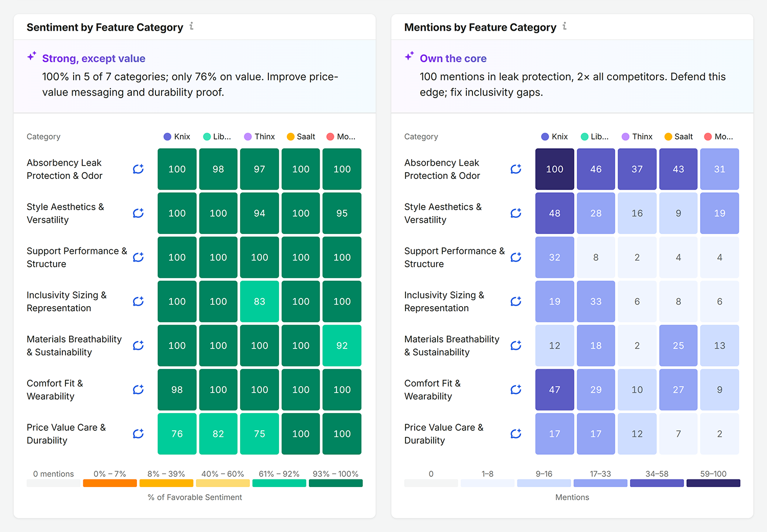The image size is (767, 532).
Task: Click Thinx Inclusivity sentiment cell 83
Action: [260, 302]
